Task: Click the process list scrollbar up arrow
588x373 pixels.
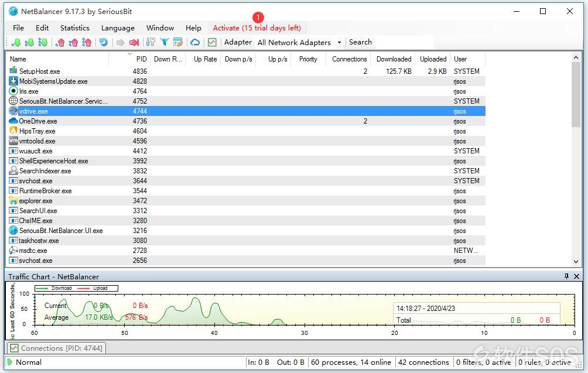Action: (x=576, y=57)
